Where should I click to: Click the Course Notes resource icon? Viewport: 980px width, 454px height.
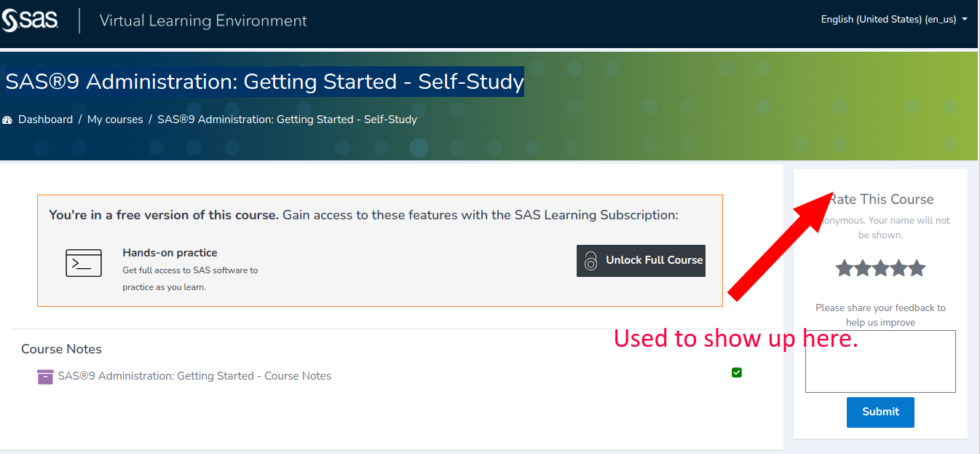click(44, 376)
